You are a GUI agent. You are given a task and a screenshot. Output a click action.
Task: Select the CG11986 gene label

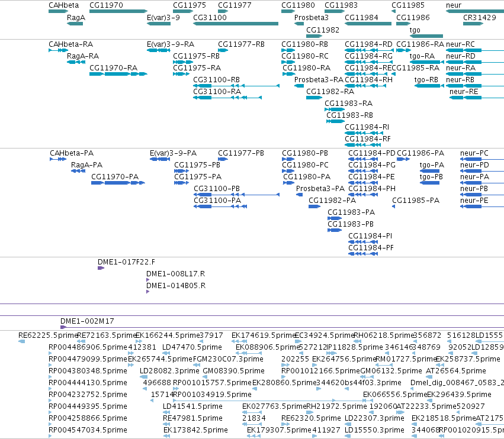413,18
